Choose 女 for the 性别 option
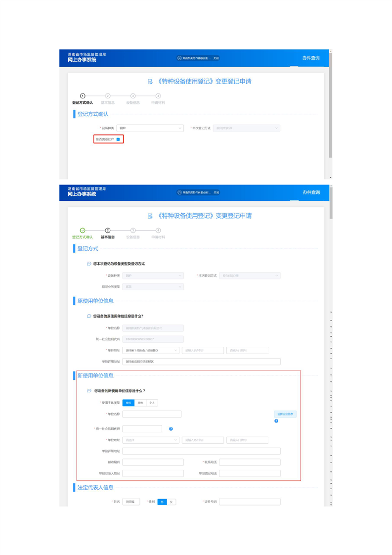 (172, 502)
